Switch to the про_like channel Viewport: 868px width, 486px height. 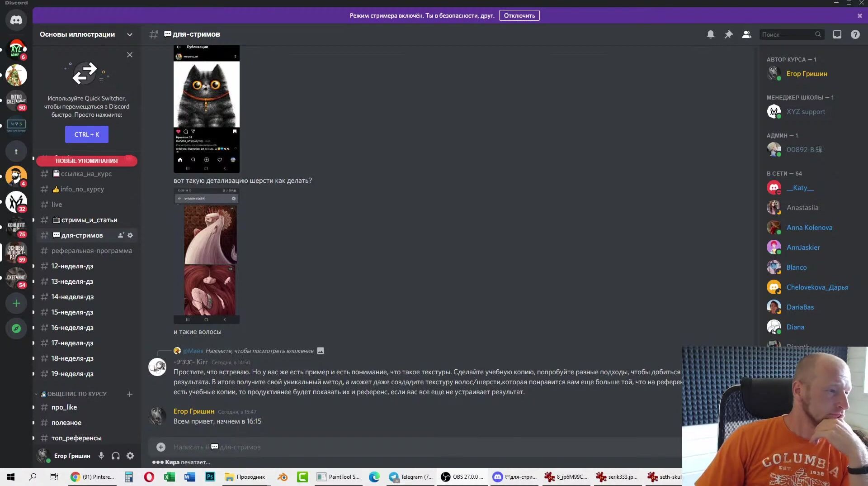87,407
